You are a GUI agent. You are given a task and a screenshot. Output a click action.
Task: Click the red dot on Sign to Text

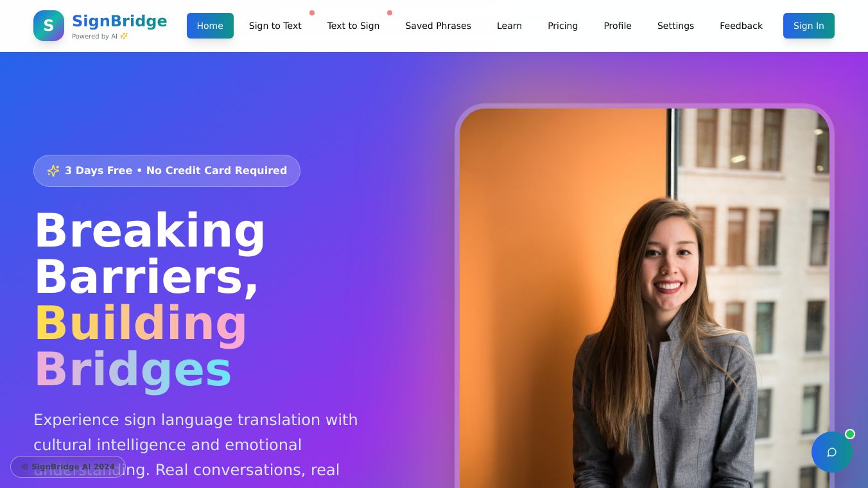[312, 13]
